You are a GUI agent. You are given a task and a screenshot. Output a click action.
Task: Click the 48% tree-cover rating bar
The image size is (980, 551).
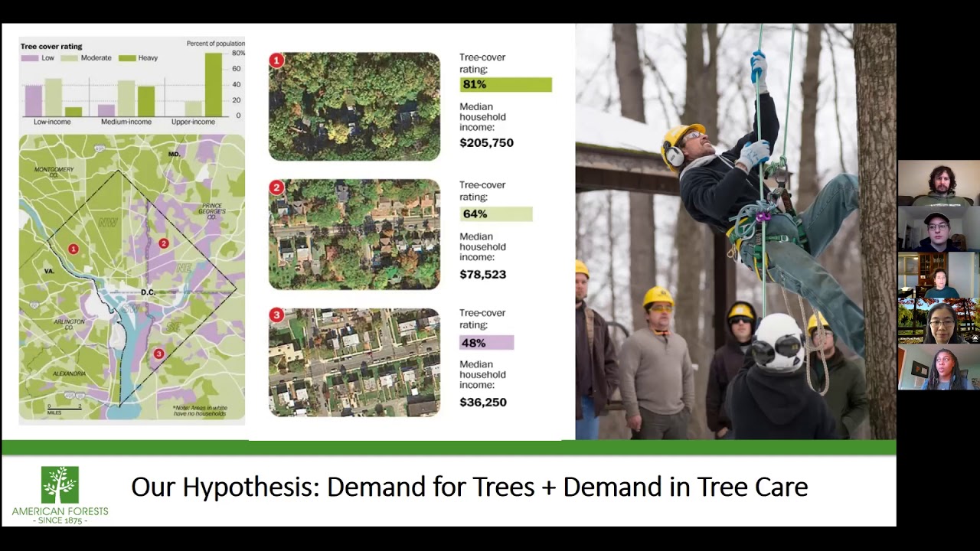487,343
